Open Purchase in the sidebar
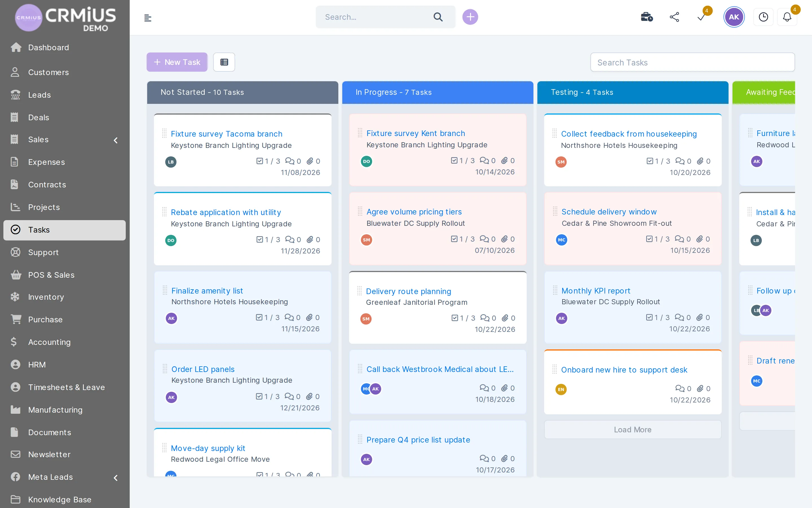The height and width of the screenshot is (508, 812). pos(64,319)
